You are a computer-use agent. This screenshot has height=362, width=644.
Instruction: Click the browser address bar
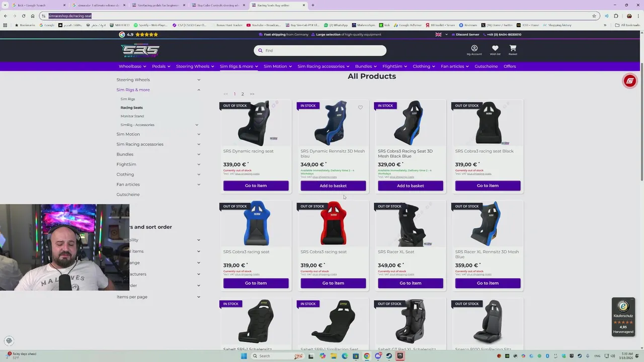point(317,16)
